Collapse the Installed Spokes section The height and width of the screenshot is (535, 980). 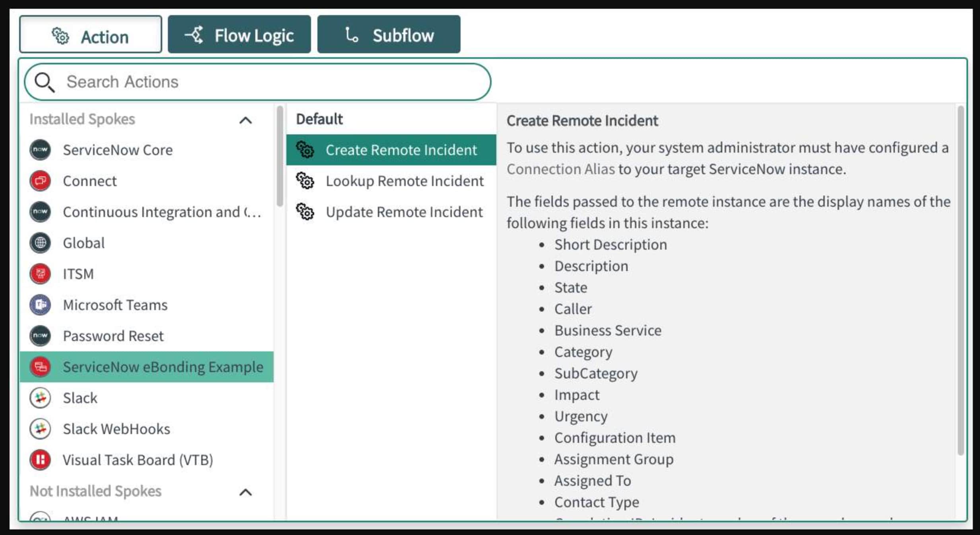[x=246, y=120]
